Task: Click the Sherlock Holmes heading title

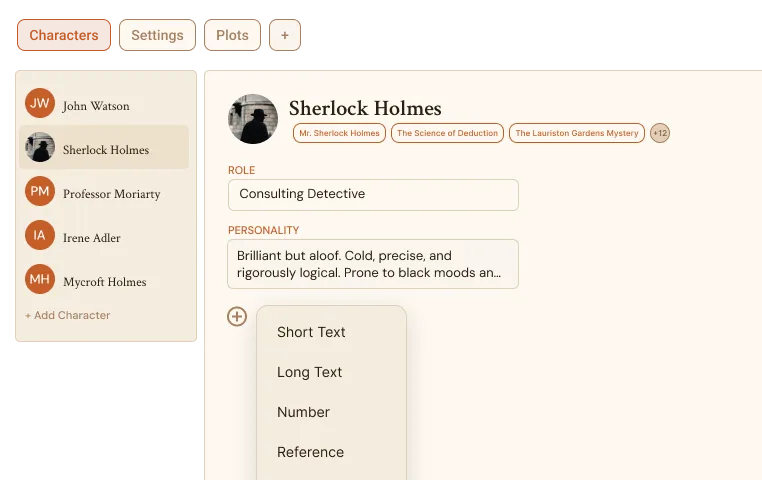Action: point(365,108)
